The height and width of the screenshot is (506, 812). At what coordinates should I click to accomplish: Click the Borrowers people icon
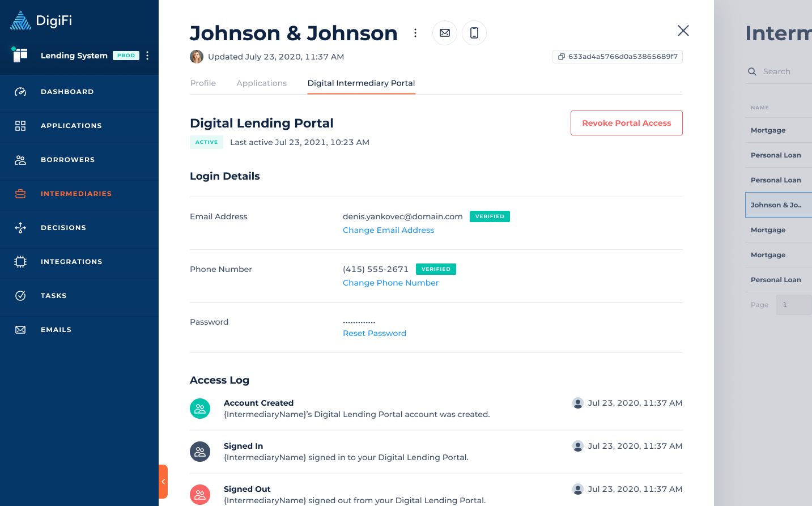(20, 160)
